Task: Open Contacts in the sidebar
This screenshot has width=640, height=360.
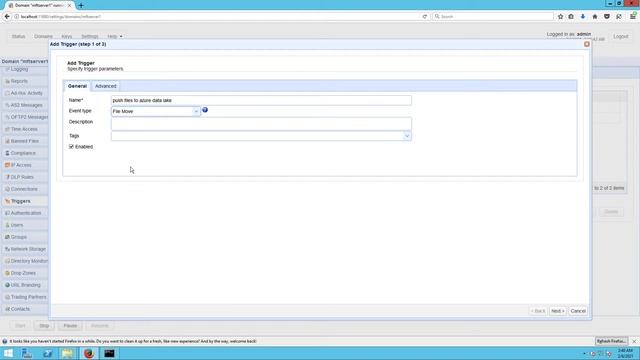Action: (20, 309)
